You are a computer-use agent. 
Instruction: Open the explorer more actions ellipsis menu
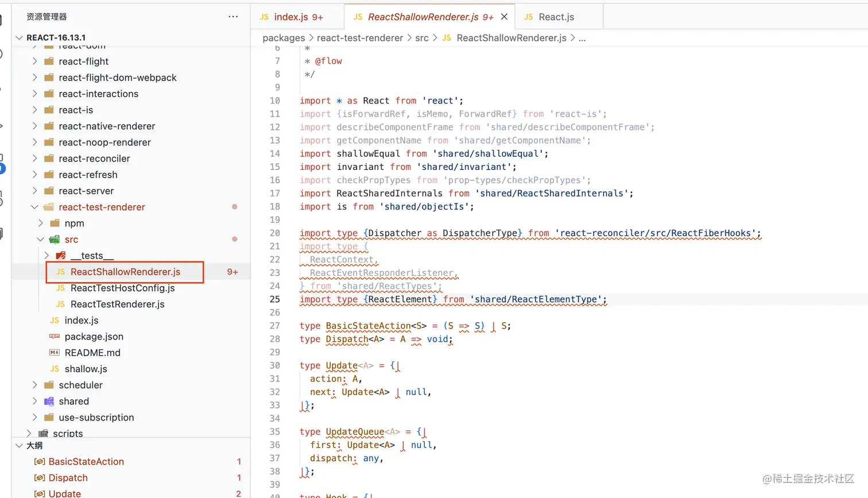(x=233, y=17)
